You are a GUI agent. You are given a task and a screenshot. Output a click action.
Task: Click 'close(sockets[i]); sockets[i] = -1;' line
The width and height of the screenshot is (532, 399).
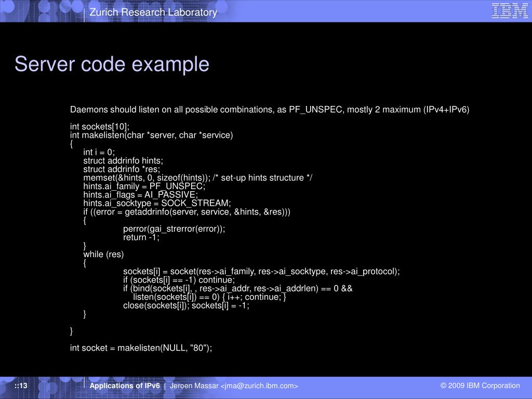[x=187, y=305]
